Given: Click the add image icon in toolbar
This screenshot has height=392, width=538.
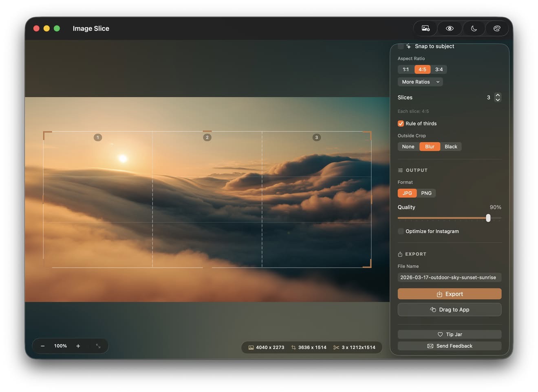Looking at the screenshot, I should click(x=426, y=28).
